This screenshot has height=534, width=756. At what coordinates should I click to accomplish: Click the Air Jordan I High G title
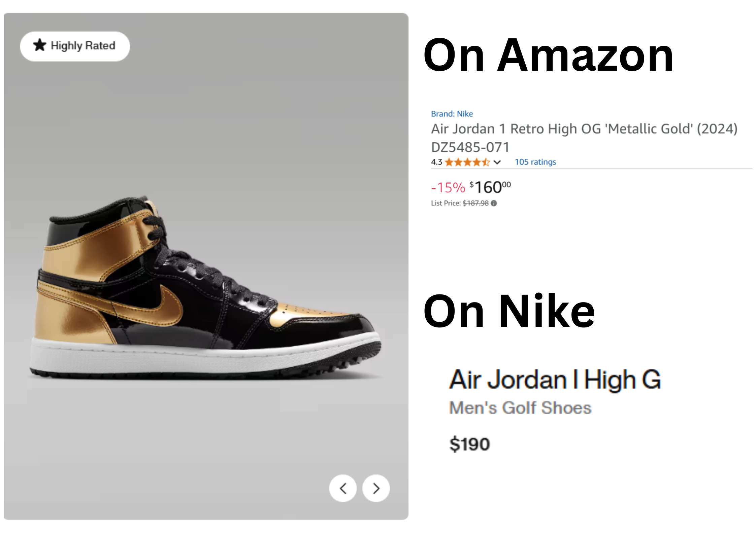[x=555, y=380]
